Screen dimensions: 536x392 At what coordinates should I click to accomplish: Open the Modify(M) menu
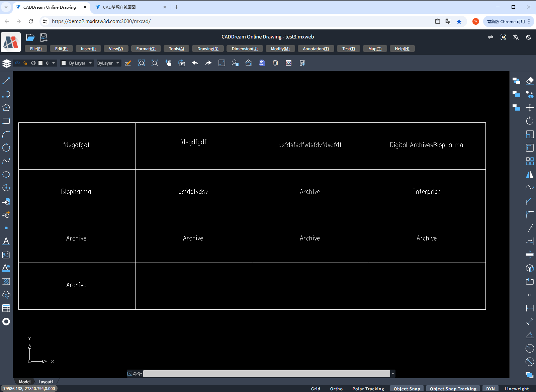coord(280,48)
